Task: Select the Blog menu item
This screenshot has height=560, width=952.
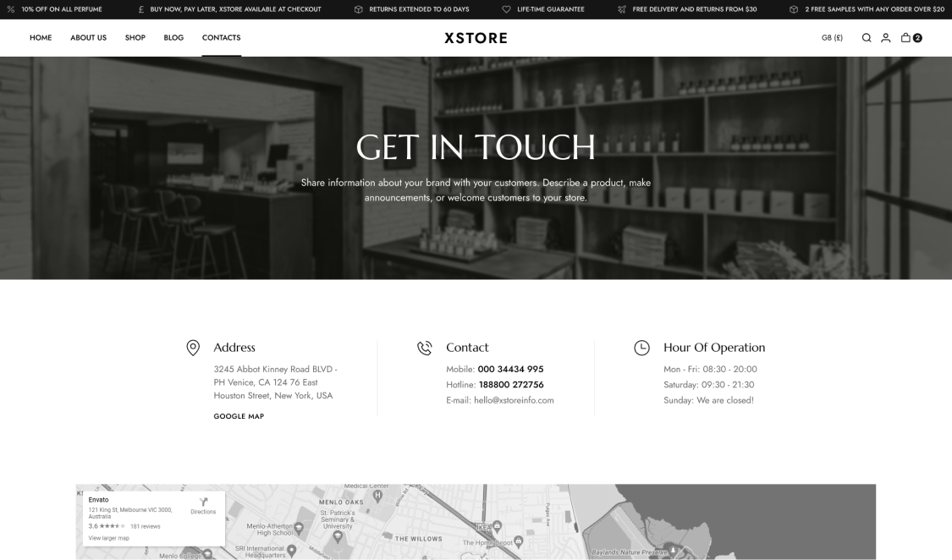Action: 173,38
